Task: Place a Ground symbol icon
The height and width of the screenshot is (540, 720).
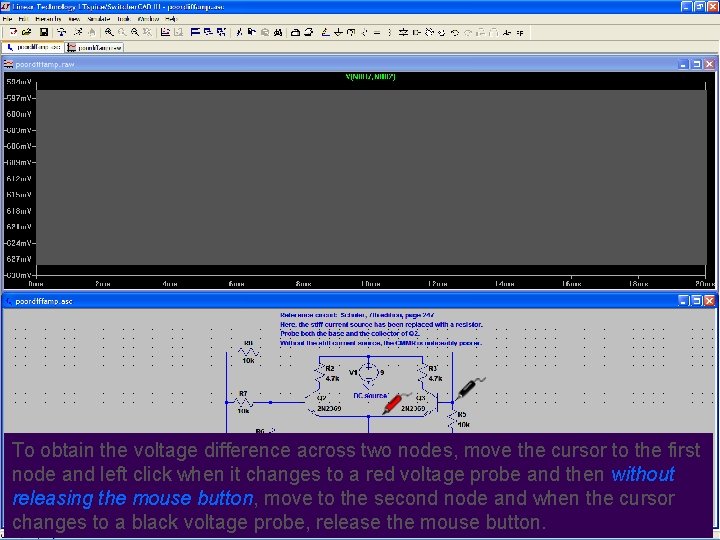Action: coord(338,32)
